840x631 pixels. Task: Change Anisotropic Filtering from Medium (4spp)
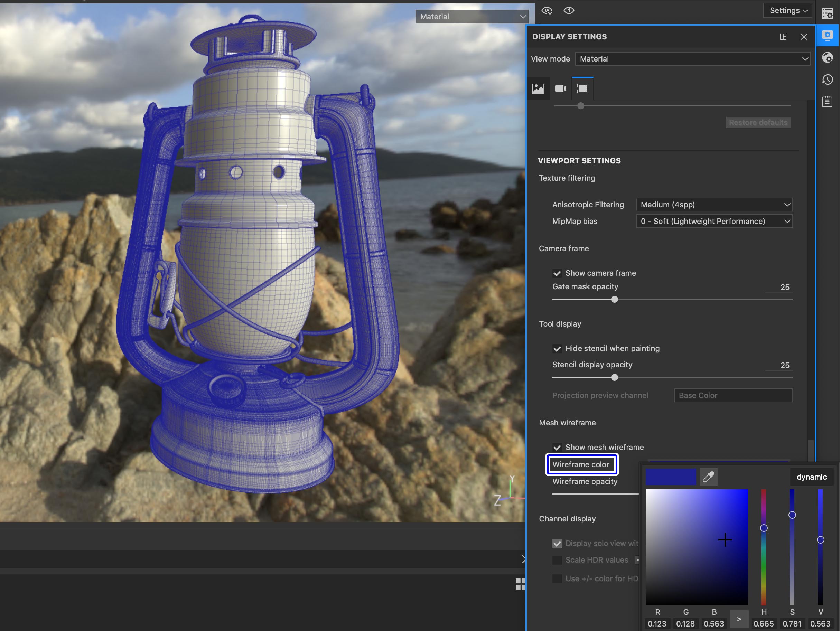pyautogui.click(x=713, y=205)
